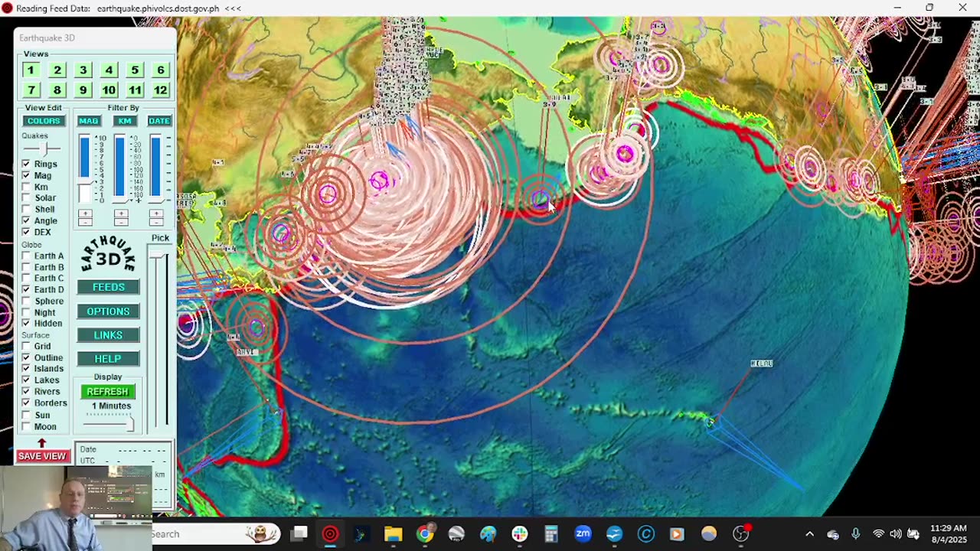Click the minus stepper under MAG filter
The height and width of the screenshot is (551, 980).
pyautogui.click(x=85, y=222)
